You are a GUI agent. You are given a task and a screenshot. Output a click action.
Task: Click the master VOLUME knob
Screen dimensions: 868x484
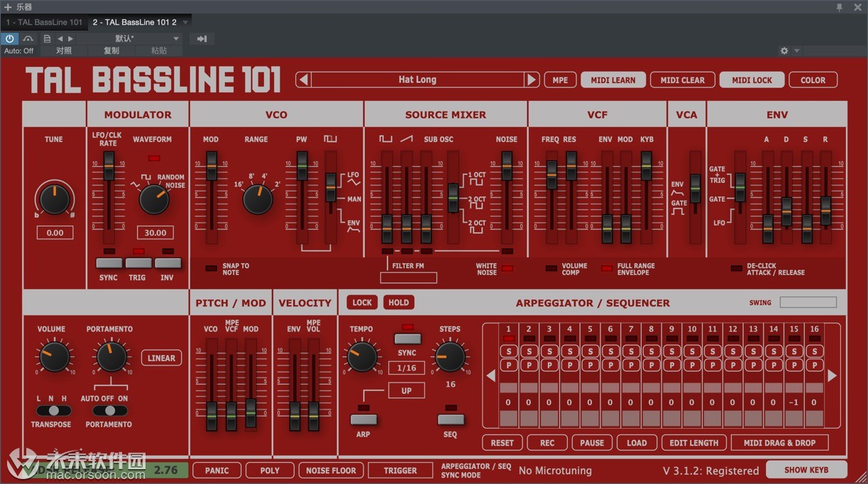pyautogui.click(x=55, y=356)
